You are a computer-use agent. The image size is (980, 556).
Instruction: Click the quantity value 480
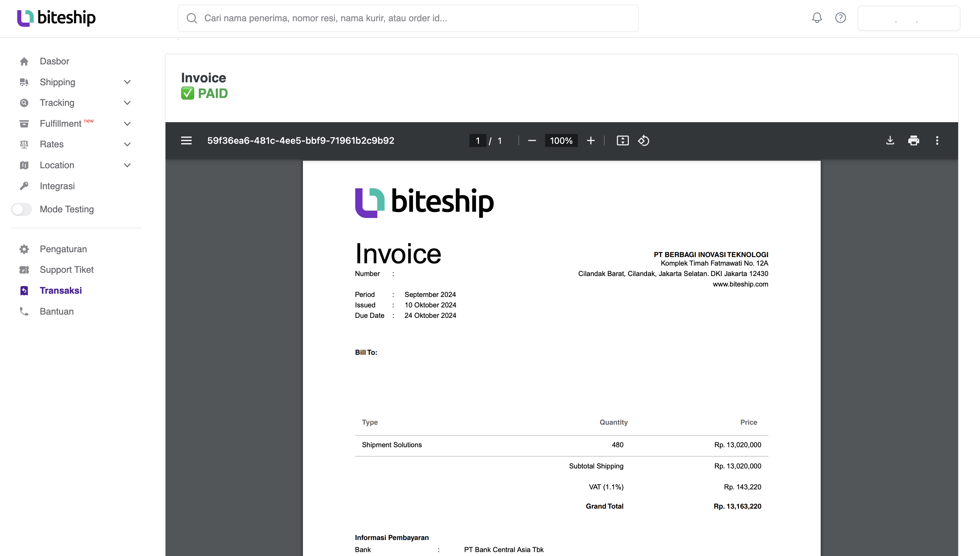617,445
